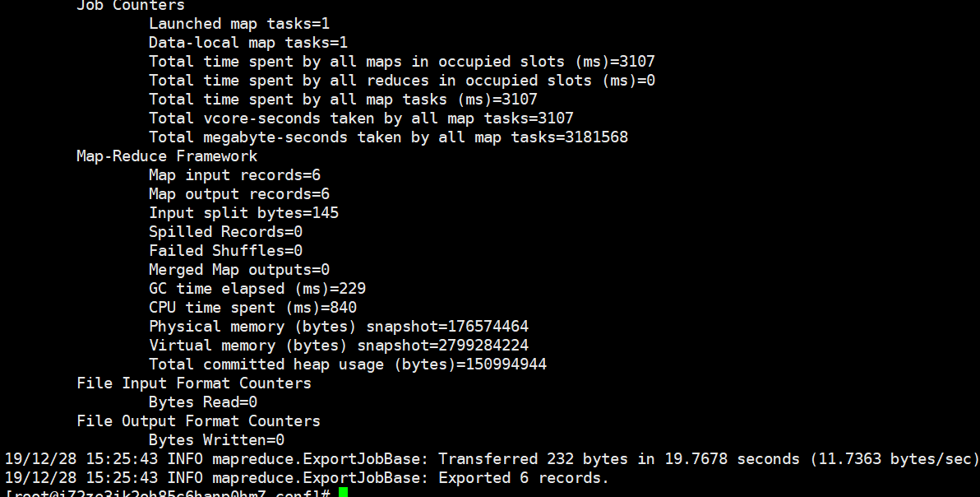
Task: Click 'Bytes Written=0' line
Action: tap(216, 440)
